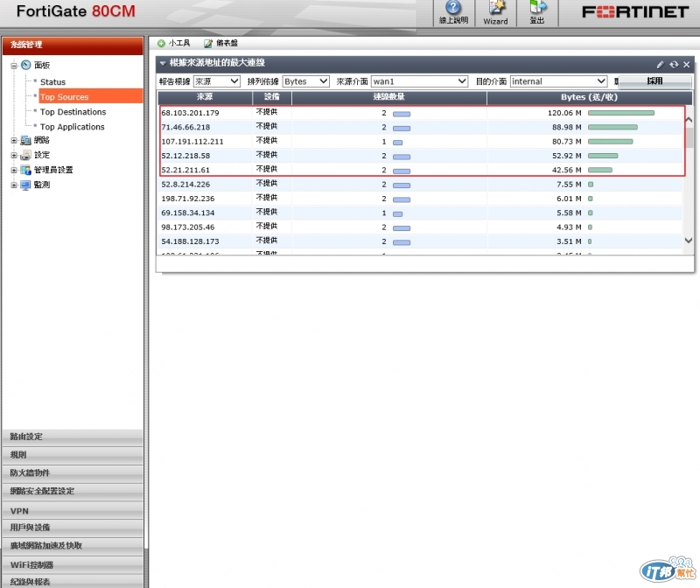Sort by the device column header
Screen dimensions: 700x588
pyautogui.click(x=272, y=97)
